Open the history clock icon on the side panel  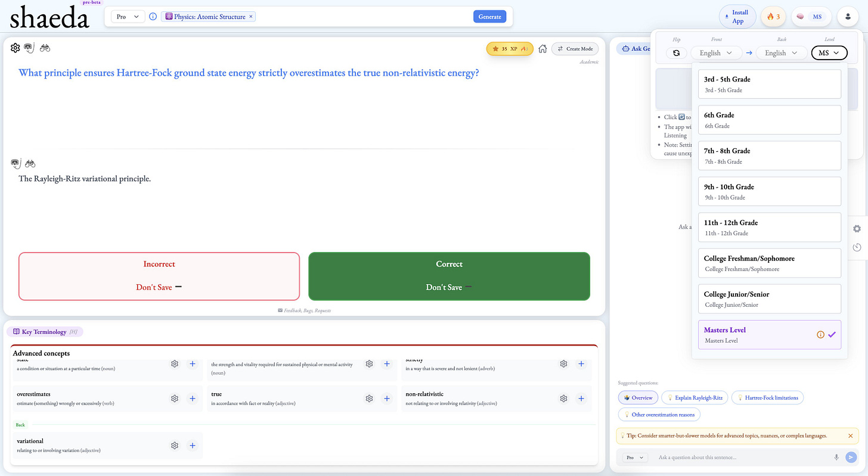pos(857,247)
